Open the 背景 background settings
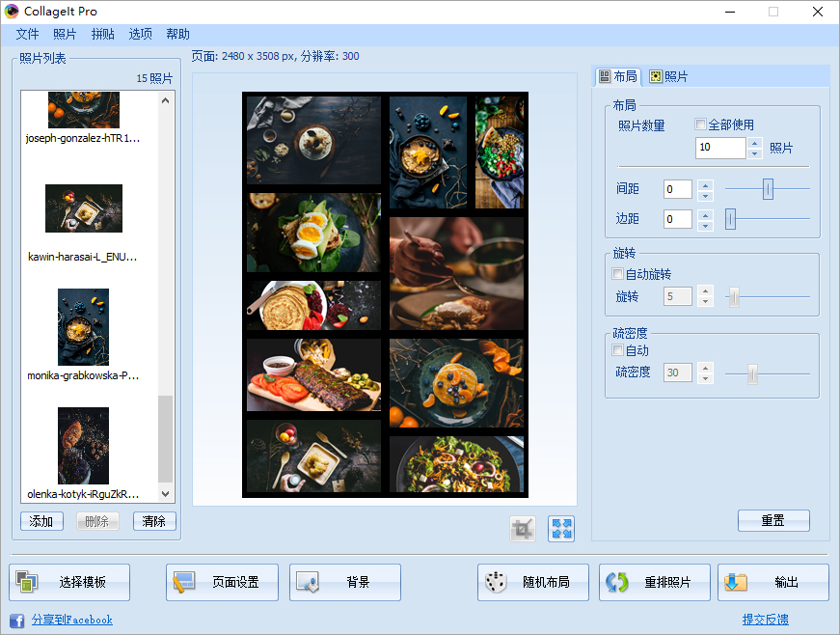 (x=344, y=582)
